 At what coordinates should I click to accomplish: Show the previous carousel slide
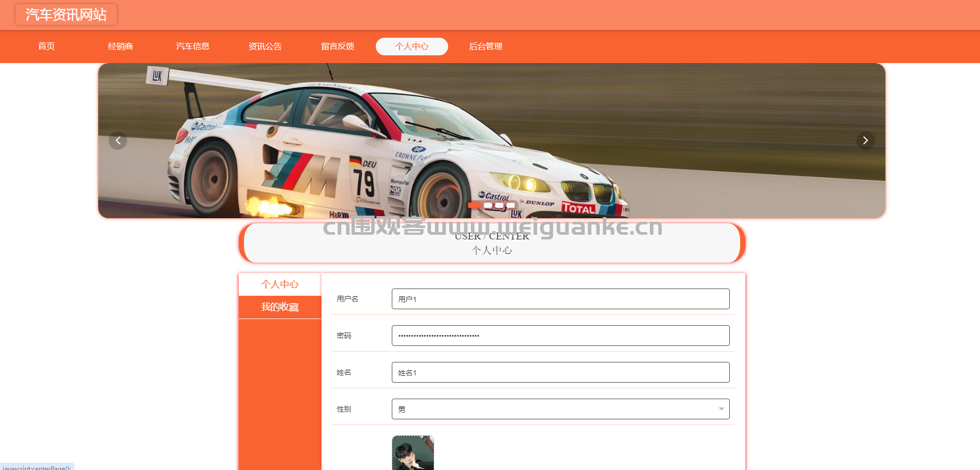[x=118, y=141]
